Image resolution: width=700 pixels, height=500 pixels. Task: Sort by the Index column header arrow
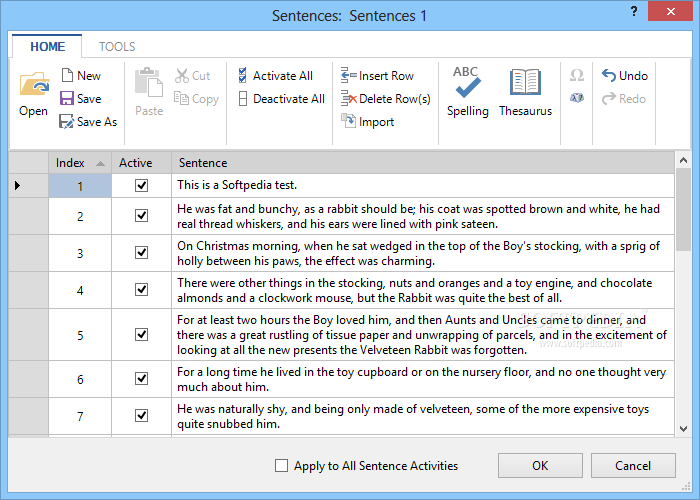point(100,163)
